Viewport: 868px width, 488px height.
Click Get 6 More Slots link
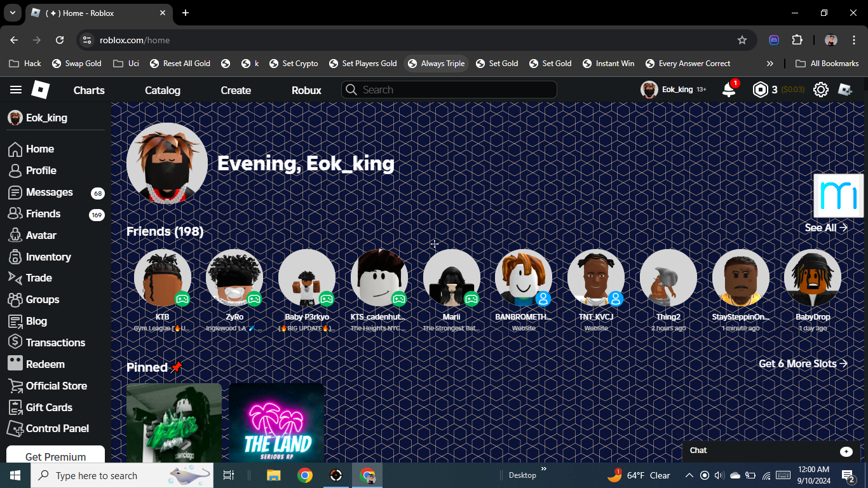pyautogui.click(x=803, y=363)
